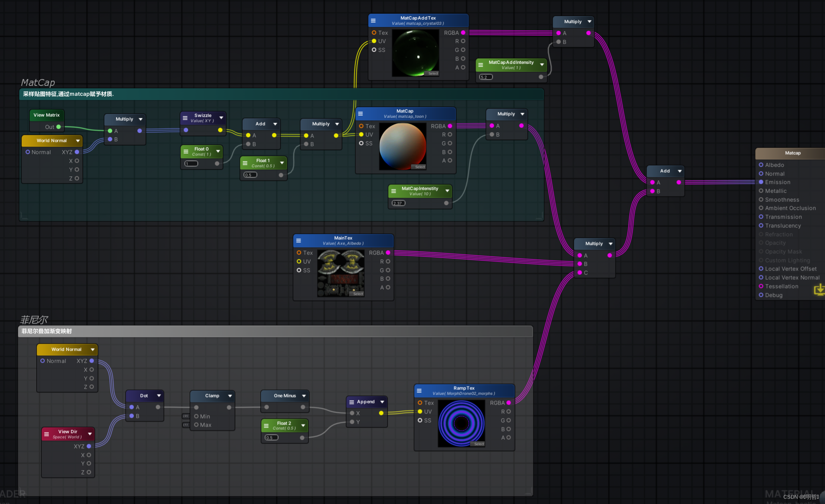This screenshot has width=825, height=504.
Task: Click the hamburger menu icon on MatCapAddTex node
Action: tap(373, 20)
